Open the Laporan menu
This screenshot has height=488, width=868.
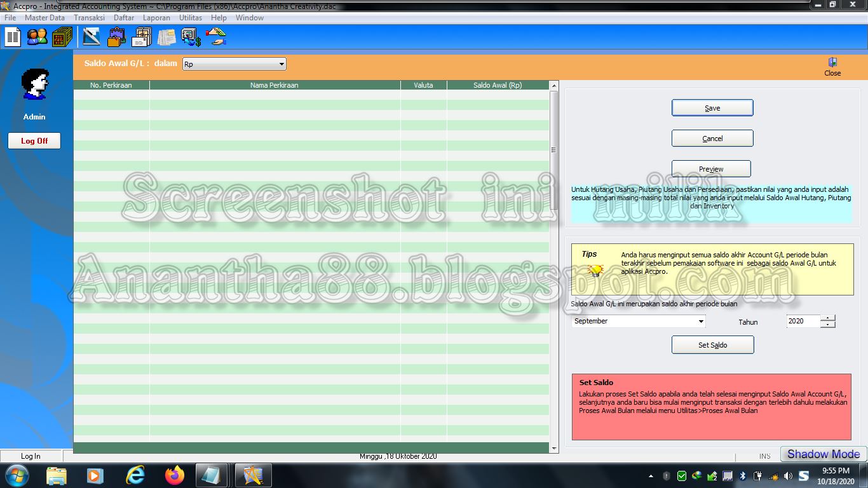click(x=156, y=18)
